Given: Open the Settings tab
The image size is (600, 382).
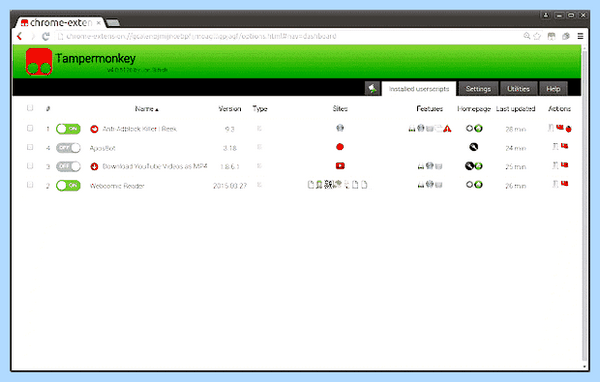Looking at the screenshot, I should pos(478,89).
